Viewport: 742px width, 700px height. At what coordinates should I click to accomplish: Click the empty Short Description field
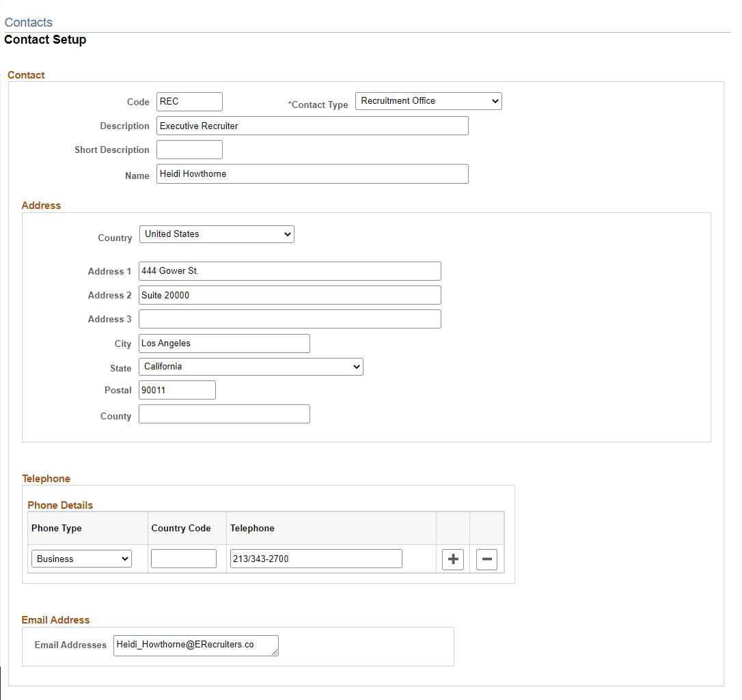(x=189, y=149)
